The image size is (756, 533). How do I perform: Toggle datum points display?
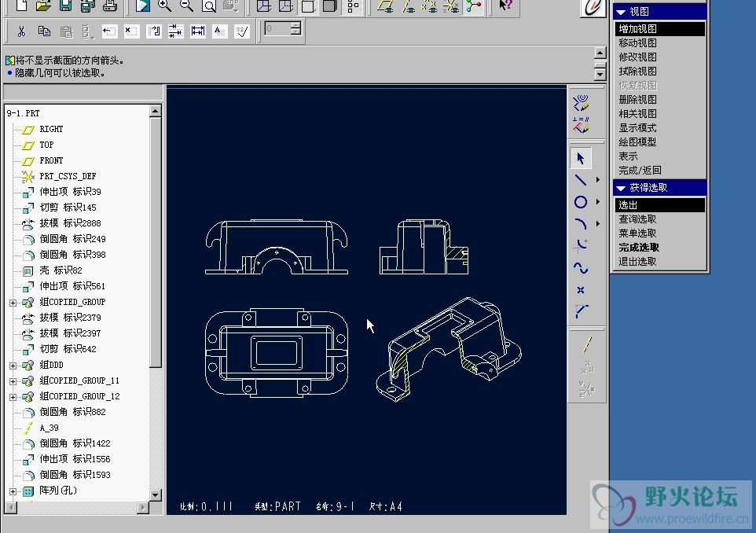point(429,6)
